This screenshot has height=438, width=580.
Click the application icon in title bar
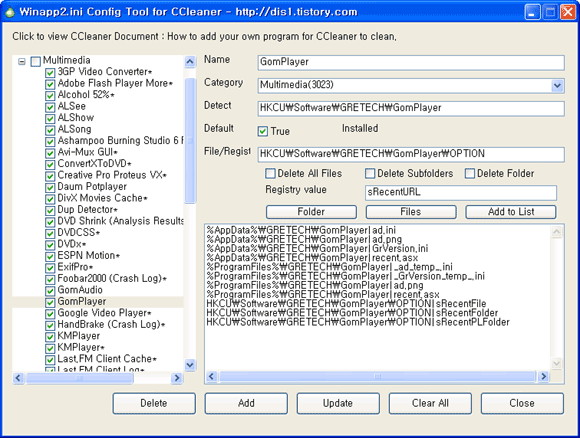pos(10,12)
